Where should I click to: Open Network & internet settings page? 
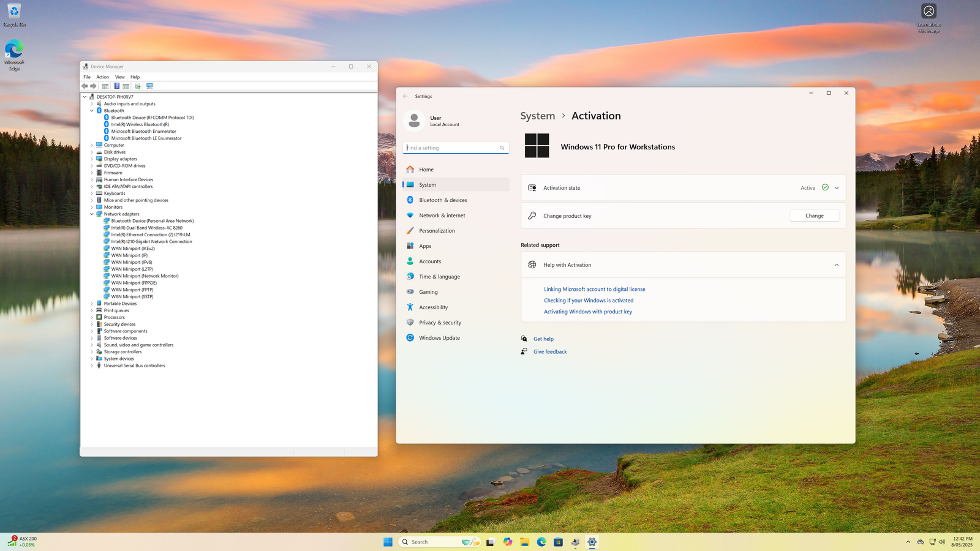[x=456, y=216]
